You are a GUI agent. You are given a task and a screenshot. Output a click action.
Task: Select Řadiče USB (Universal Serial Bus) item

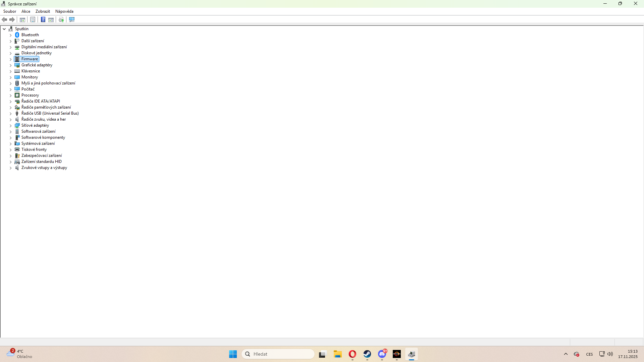coord(50,113)
